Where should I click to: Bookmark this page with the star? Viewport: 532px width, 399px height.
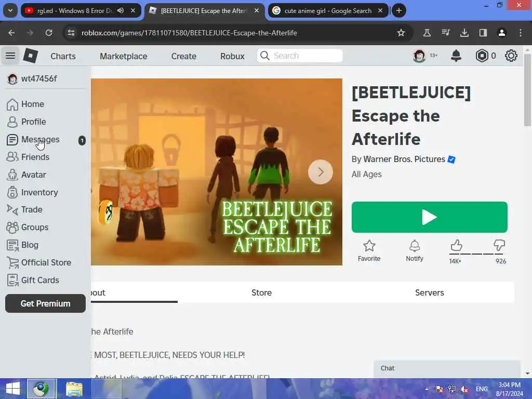(401, 33)
